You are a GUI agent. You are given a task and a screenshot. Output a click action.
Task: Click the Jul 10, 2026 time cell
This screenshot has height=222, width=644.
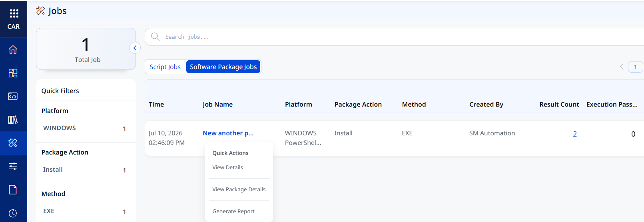(x=167, y=138)
